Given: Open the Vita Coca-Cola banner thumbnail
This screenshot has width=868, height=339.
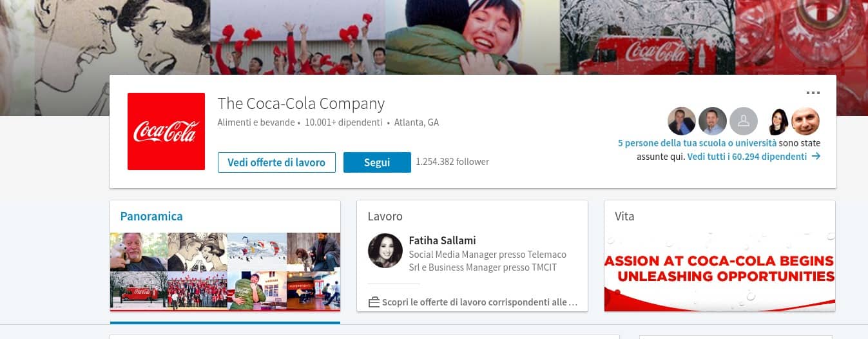Looking at the screenshot, I should pos(719,271).
